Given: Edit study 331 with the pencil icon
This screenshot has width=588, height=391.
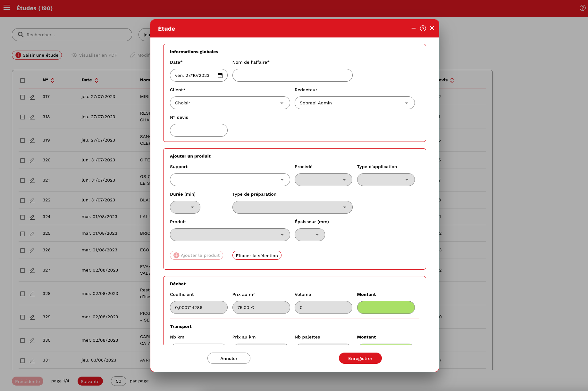Looking at the screenshot, I should 32,361.
